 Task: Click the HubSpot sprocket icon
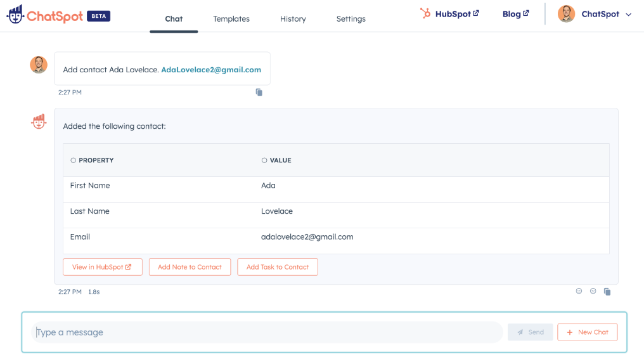[425, 13]
